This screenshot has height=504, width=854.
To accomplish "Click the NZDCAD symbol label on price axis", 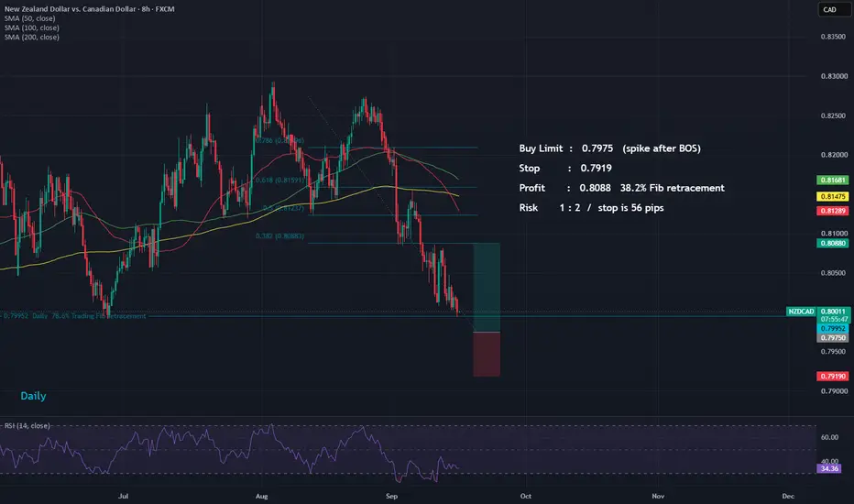I will point(801,312).
